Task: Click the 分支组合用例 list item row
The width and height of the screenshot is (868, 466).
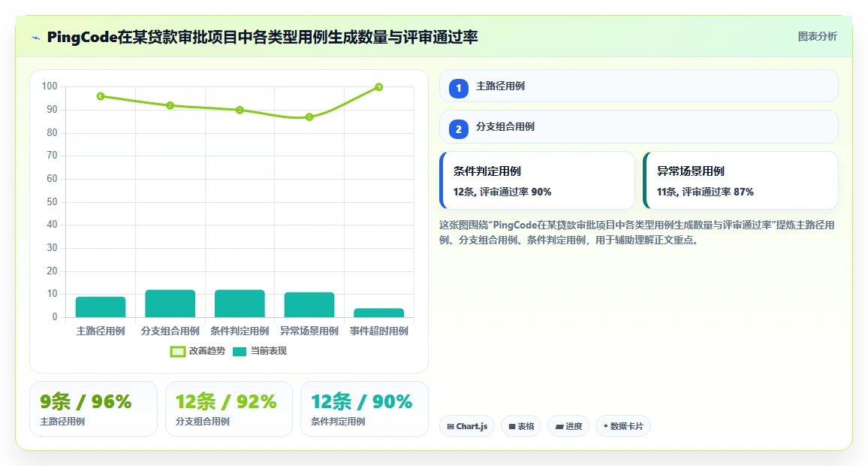Action: 639,127
